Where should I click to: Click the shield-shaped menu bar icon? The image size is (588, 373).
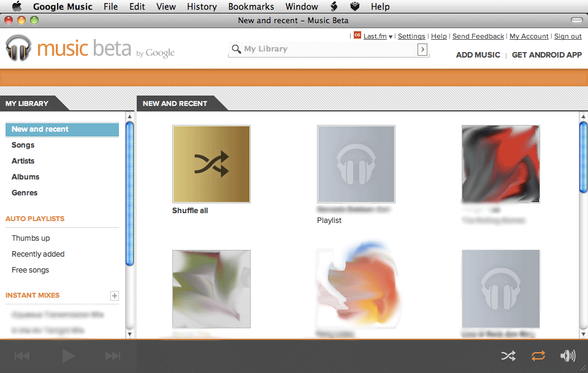[355, 6]
